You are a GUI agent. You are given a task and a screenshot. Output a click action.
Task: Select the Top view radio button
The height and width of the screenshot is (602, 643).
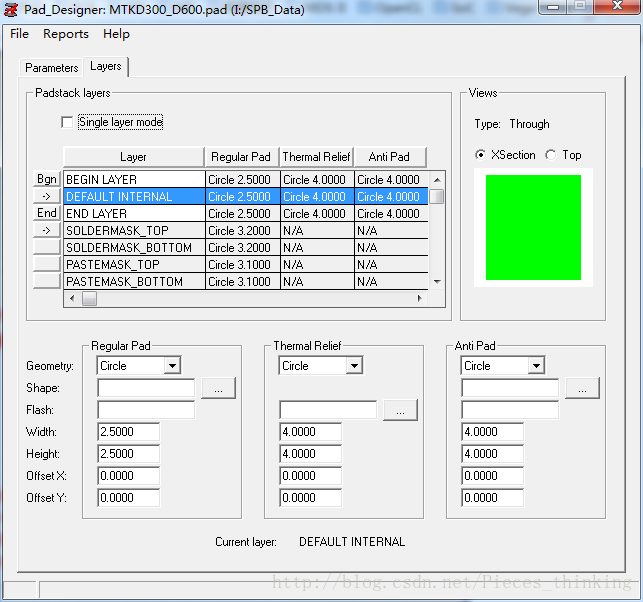pos(551,155)
